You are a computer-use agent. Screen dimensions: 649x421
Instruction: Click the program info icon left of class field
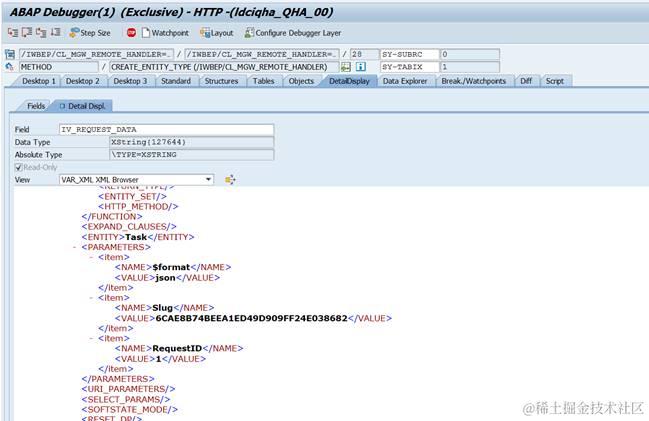(x=10, y=54)
